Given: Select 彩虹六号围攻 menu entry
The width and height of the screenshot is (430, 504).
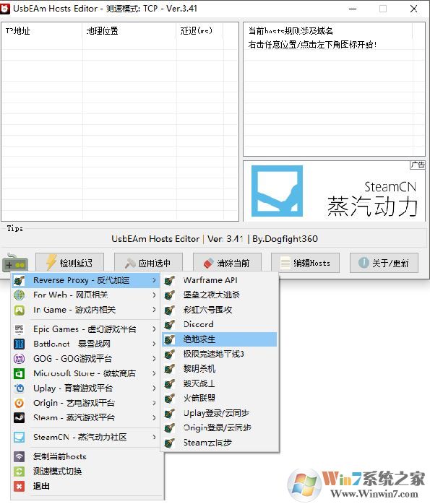Looking at the screenshot, I should coord(220,310).
